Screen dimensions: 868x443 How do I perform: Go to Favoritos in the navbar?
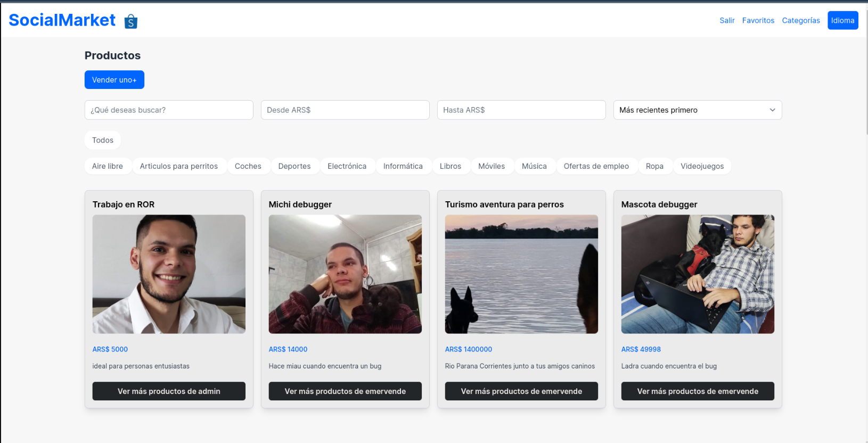click(758, 21)
